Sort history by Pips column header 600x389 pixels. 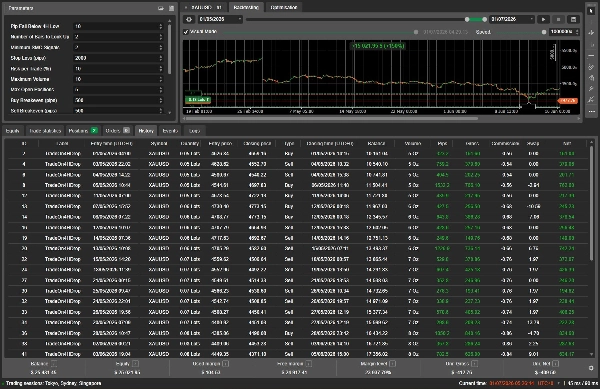point(442,143)
